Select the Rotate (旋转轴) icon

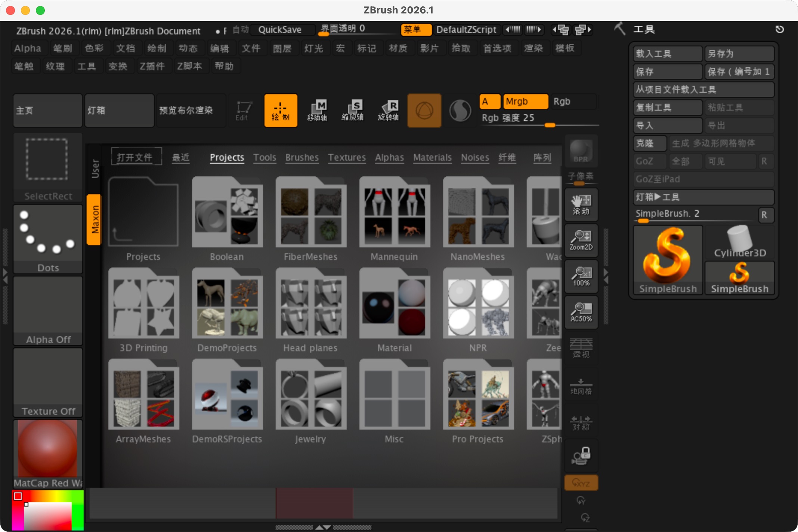[389, 110]
